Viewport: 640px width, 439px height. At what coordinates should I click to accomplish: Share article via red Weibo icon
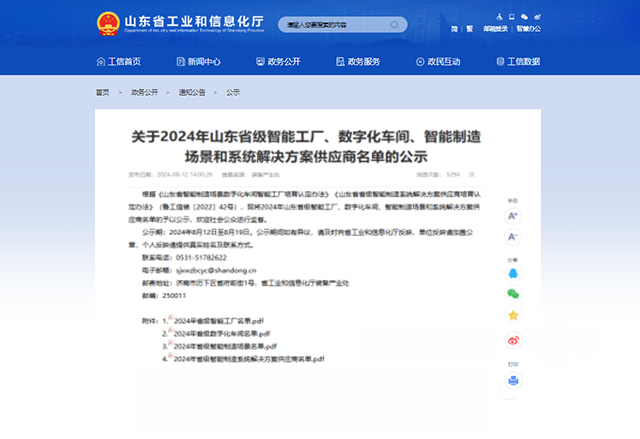click(x=513, y=340)
